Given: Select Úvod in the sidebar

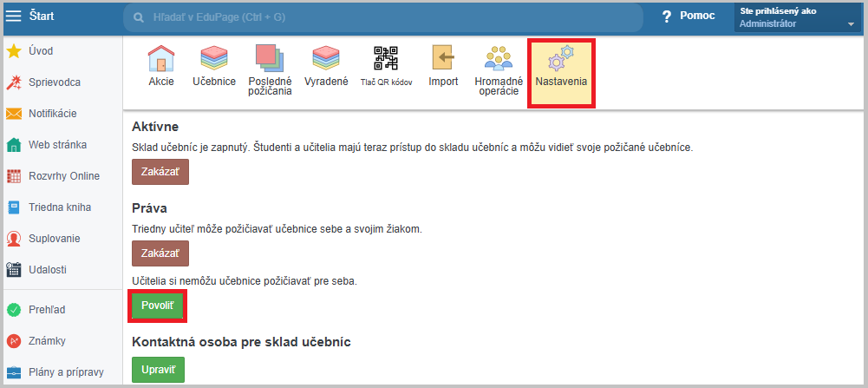Looking at the screenshot, I should point(41,51).
